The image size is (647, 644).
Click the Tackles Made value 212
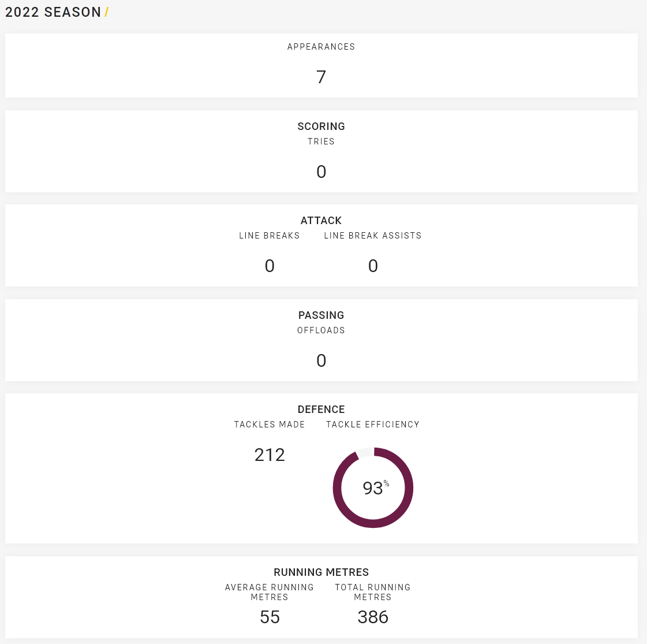[x=270, y=455]
